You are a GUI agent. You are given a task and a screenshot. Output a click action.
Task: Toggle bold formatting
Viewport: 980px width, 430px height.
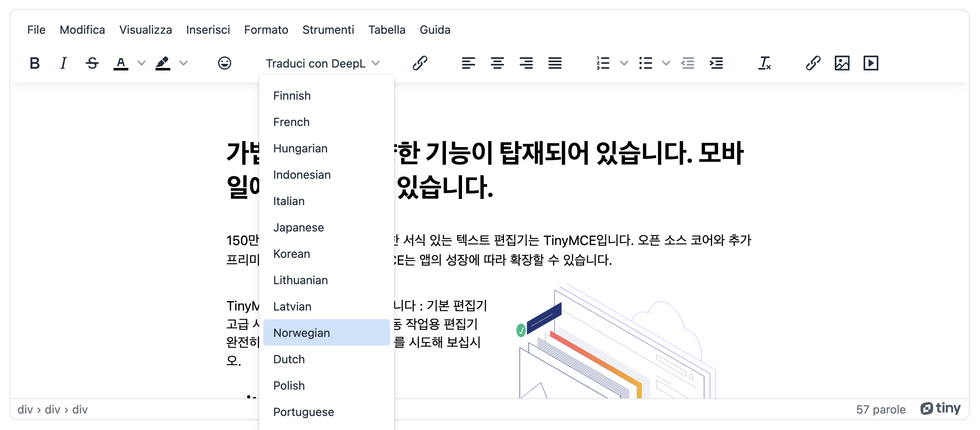click(x=35, y=63)
